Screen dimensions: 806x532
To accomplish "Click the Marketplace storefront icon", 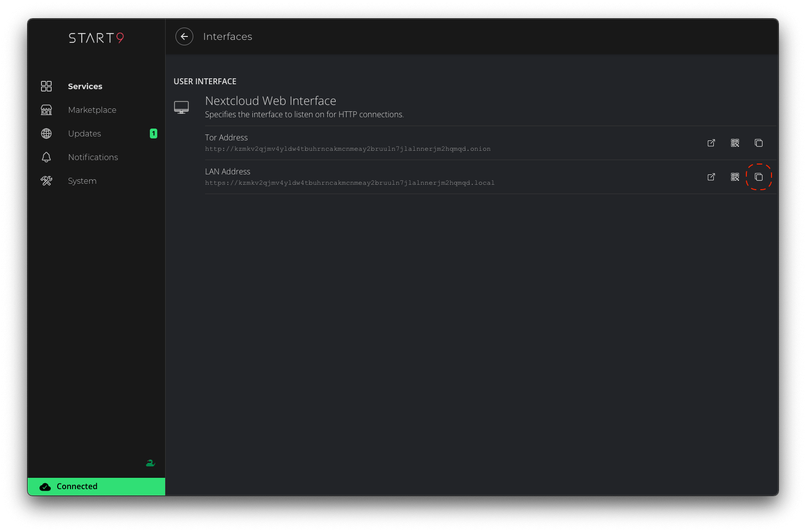I will coord(46,110).
